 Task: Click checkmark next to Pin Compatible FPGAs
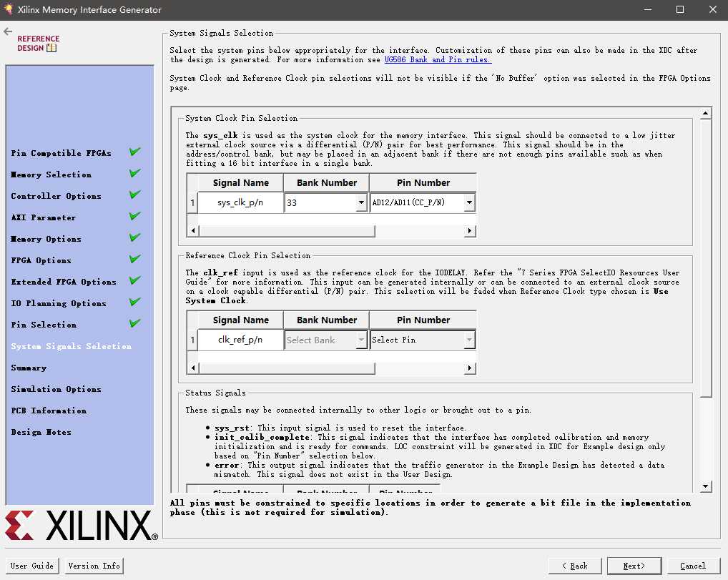point(134,152)
